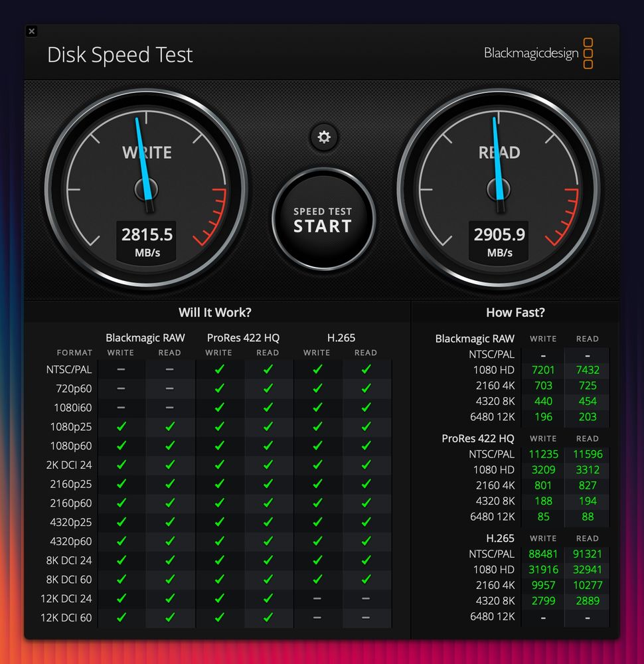Click the ProRes 6480 12K read value 88
644x664 pixels.
click(588, 517)
